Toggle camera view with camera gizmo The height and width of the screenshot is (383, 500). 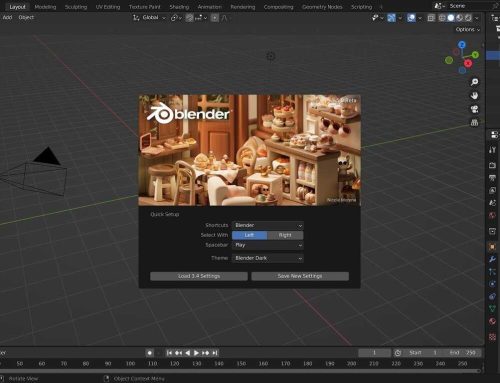474,109
